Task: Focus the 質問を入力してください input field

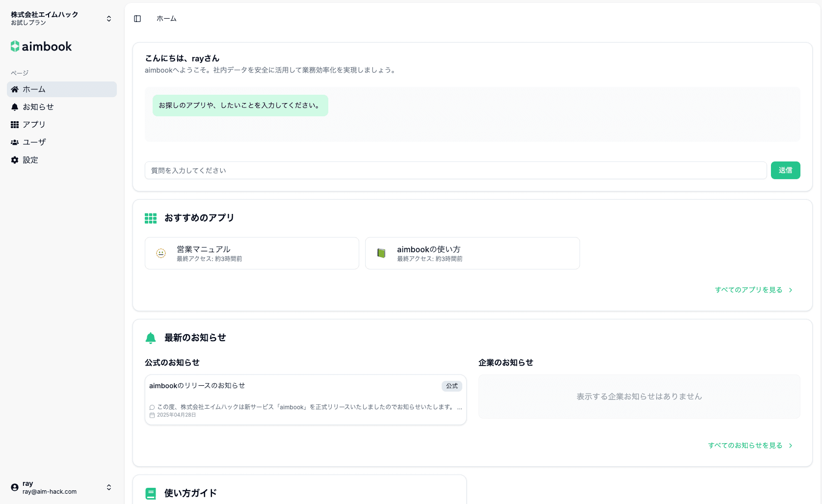Action: click(x=455, y=170)
